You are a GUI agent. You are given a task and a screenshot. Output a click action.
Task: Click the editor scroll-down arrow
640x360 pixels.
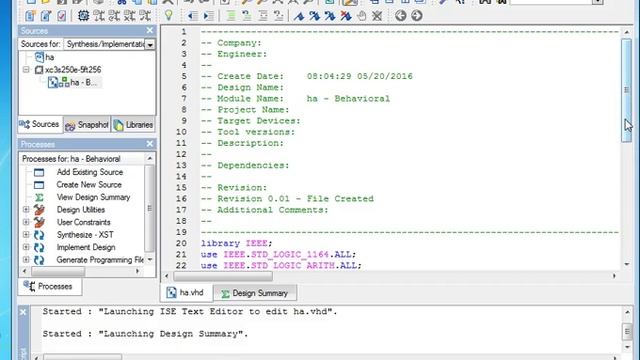click(x=627, y=264)
